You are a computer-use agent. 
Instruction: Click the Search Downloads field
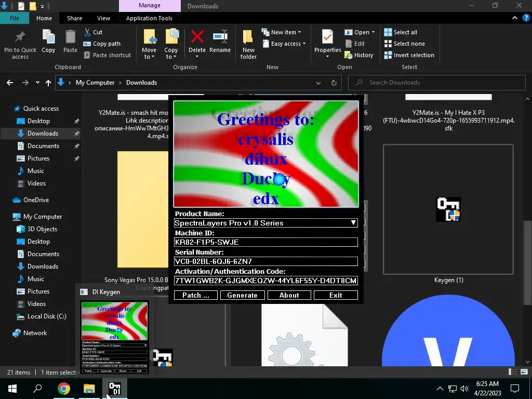coord(436,83)
